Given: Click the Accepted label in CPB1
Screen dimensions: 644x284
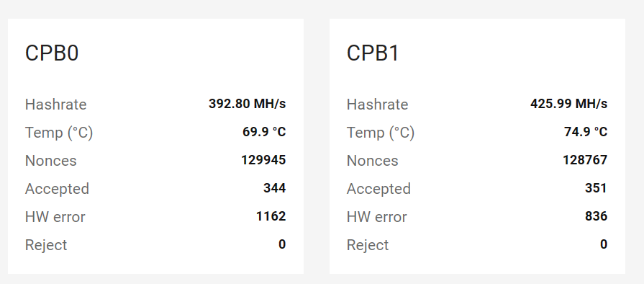Looking at the screenshot, I should tap(378, 189).
